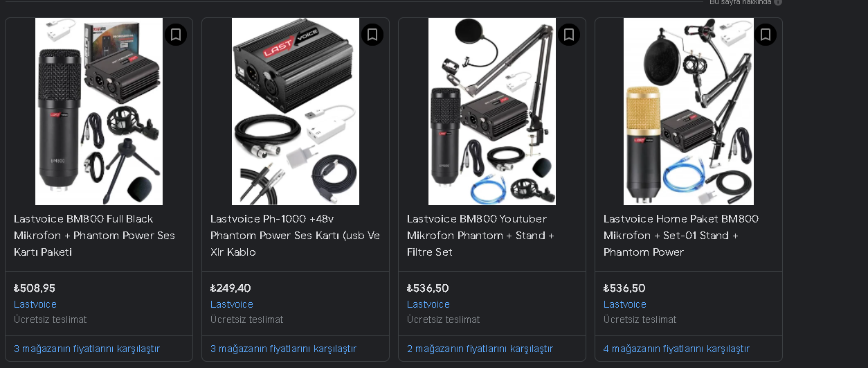Bookmark the BM800 Full Black microphone package
868x368 pixels.
[176, 35]
